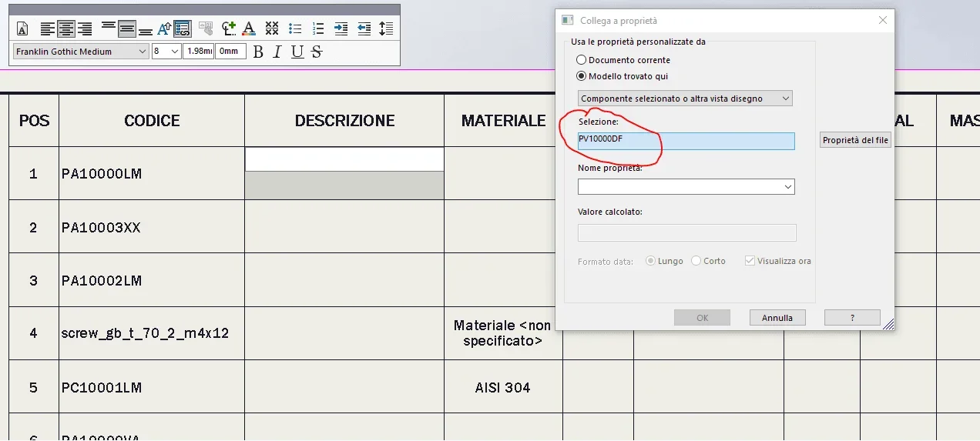
Task: Select the Documento corrente radio button
Action: [582, 60]
